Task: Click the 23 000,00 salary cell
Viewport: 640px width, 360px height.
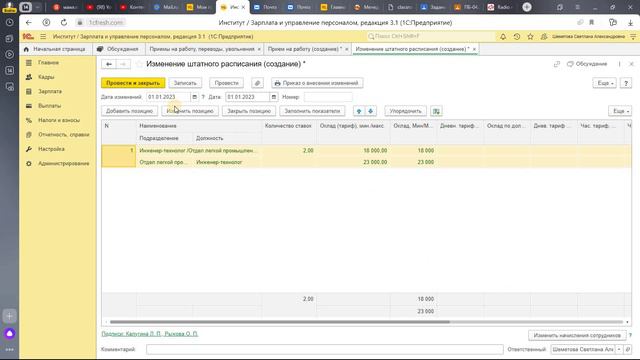Action: [x=375, y=162]
